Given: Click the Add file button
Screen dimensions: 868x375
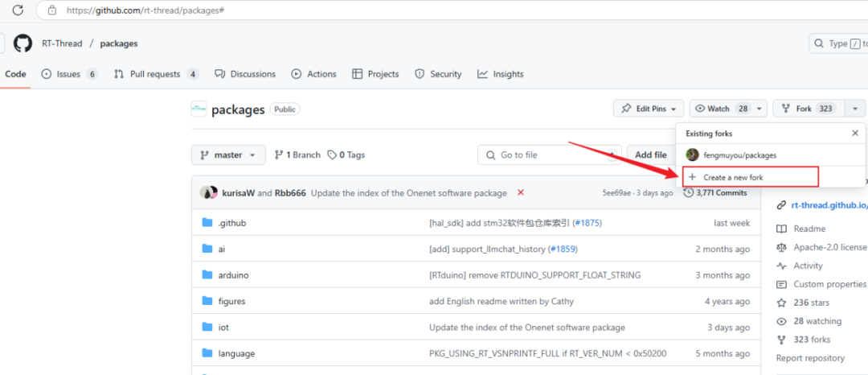Looking at the screenshot, I should (x=652, y=155).
